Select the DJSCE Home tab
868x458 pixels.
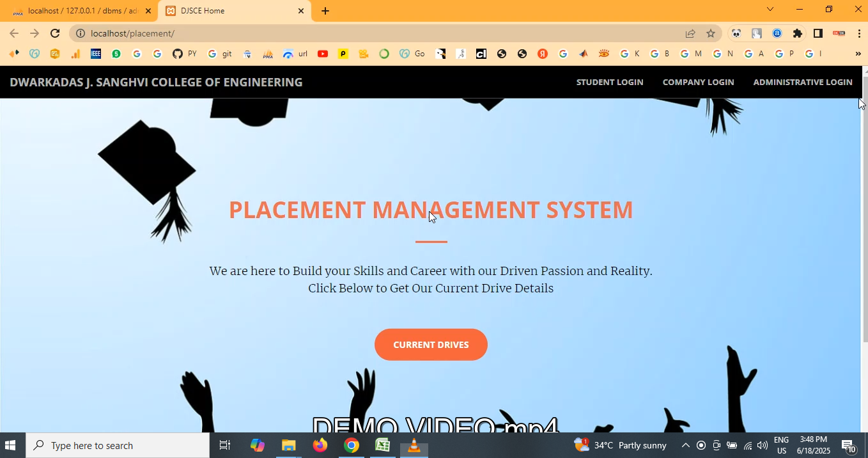pos(234,11)
